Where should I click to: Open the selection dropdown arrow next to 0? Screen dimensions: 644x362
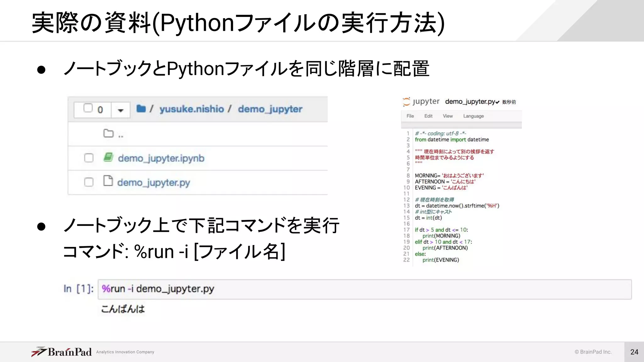tap(120, 110)
